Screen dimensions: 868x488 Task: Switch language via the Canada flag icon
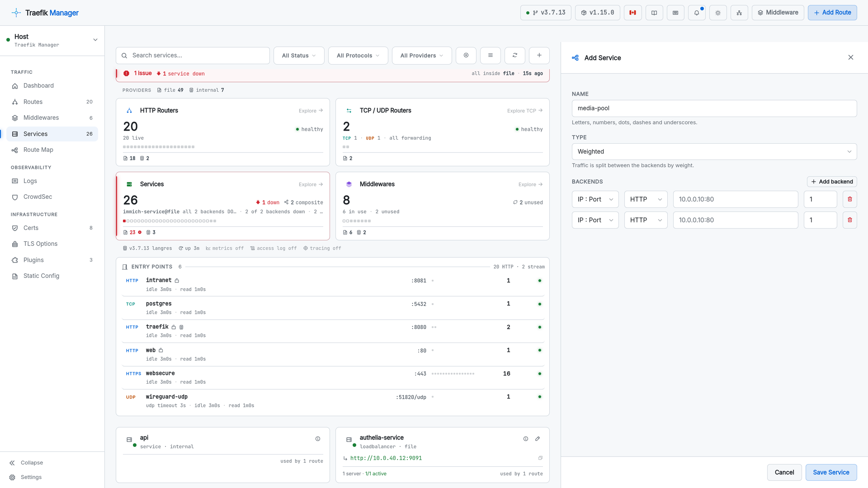click(x=632, y=13)
